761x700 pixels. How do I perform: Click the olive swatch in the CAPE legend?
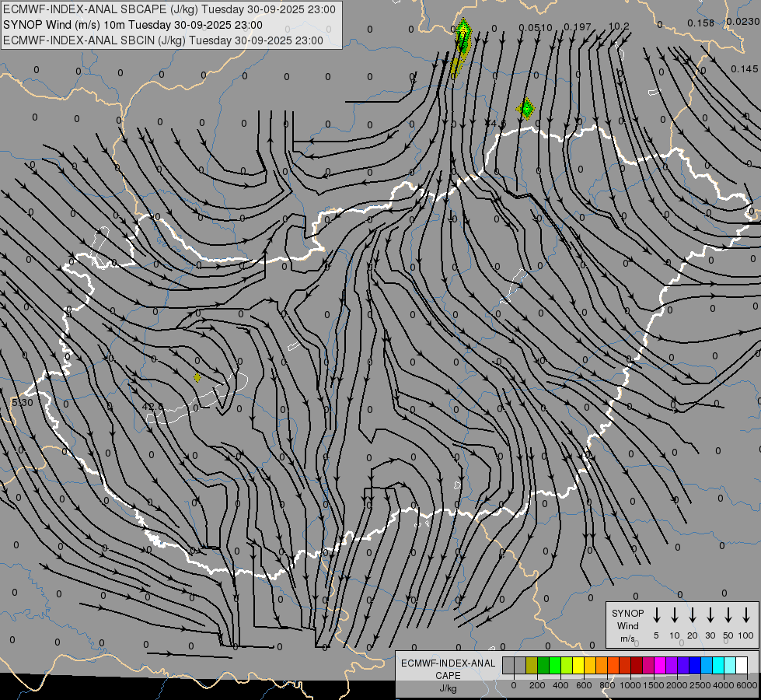pos(532,665)
